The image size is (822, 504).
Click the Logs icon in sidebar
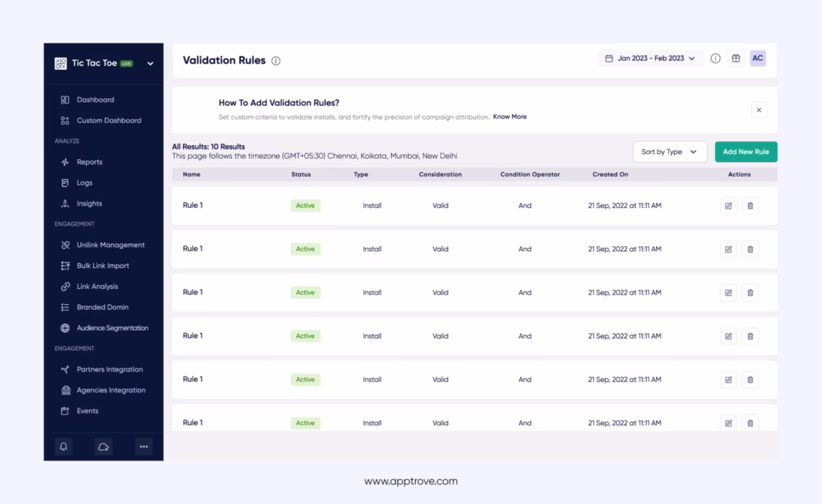coord(65,183)
